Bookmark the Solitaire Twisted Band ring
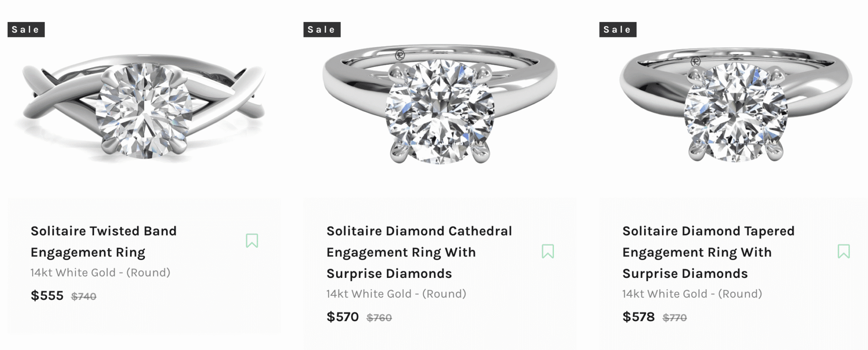868x350 pixels. tap(252, 241)
